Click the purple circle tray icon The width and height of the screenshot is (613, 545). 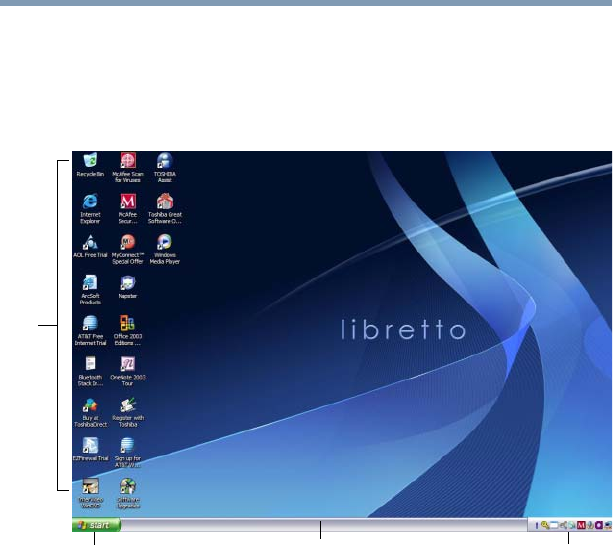pos(599,525)
